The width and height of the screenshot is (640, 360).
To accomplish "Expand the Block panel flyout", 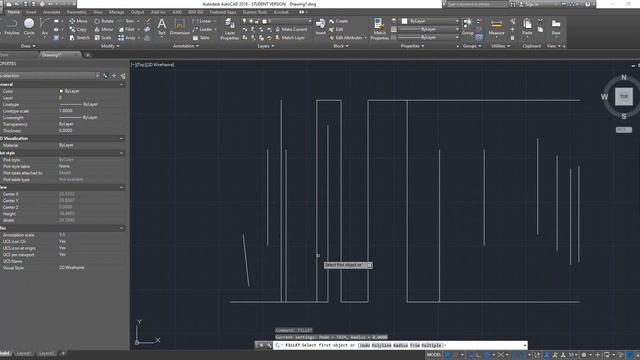I will (x=341, y=46).
